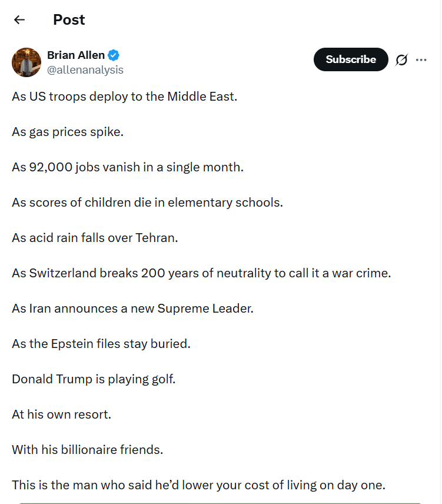Click the Post page heading

pos(69,20)
